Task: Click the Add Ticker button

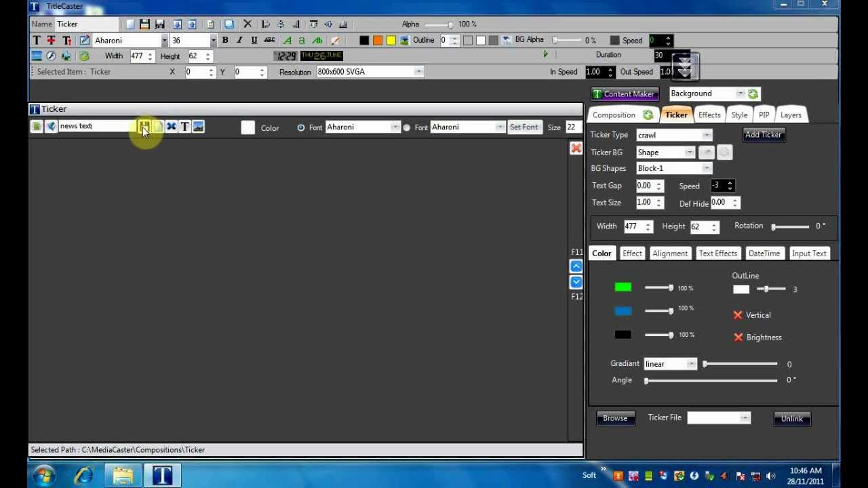Action: [764, 135]
